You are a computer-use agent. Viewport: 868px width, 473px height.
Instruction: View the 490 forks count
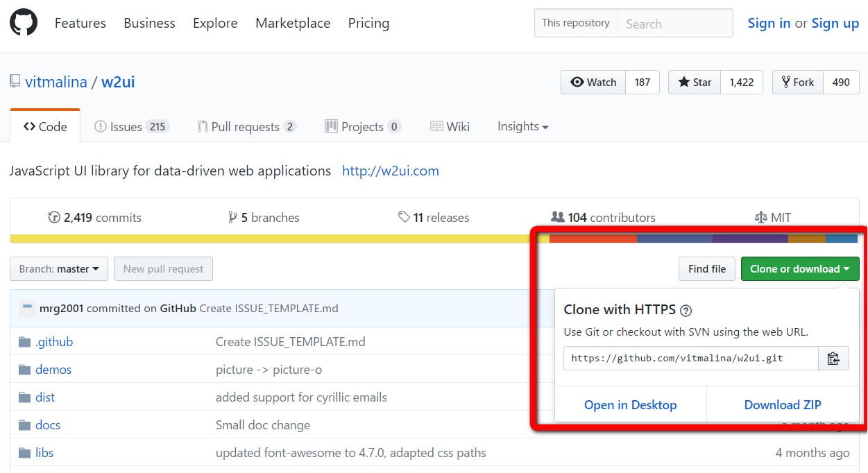pyautogui.click(x=841, y=82)
